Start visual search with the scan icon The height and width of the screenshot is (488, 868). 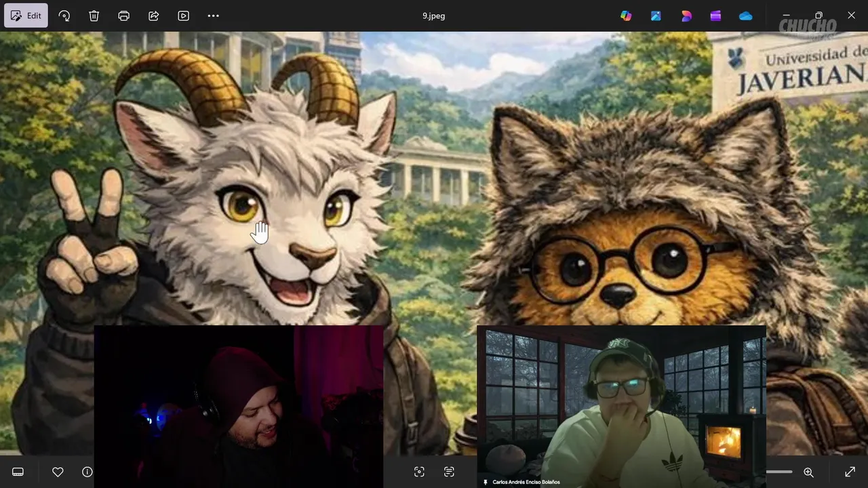[419, 472]
